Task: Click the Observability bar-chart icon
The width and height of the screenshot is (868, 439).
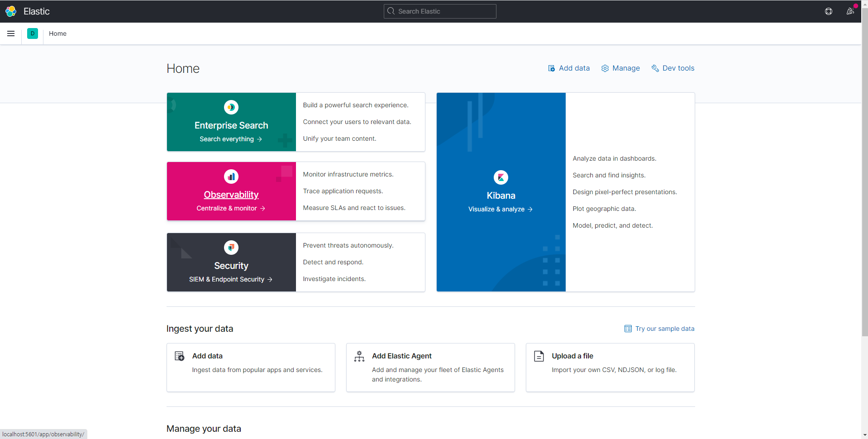Action: tap(231, 177)
